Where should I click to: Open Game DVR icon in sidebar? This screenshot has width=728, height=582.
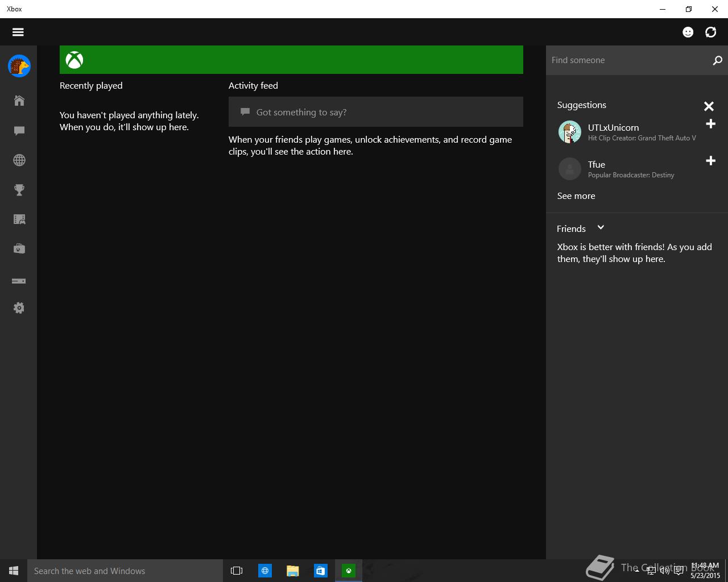click(19, 219)
